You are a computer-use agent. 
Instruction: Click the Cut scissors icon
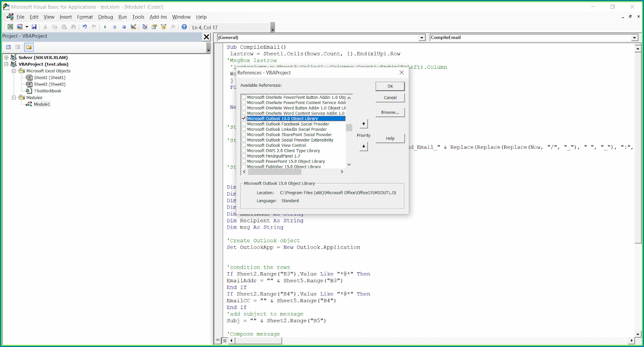pos(45,27)
